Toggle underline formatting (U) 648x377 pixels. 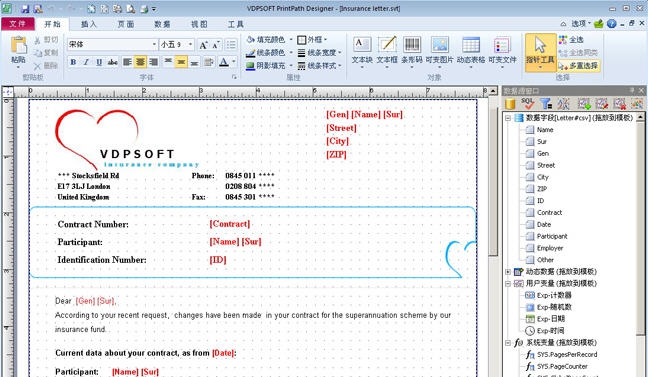click(x=99, y=62)
